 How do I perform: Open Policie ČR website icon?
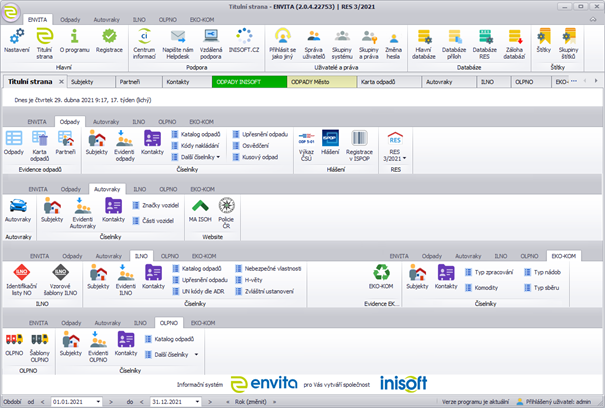[226, 213]
